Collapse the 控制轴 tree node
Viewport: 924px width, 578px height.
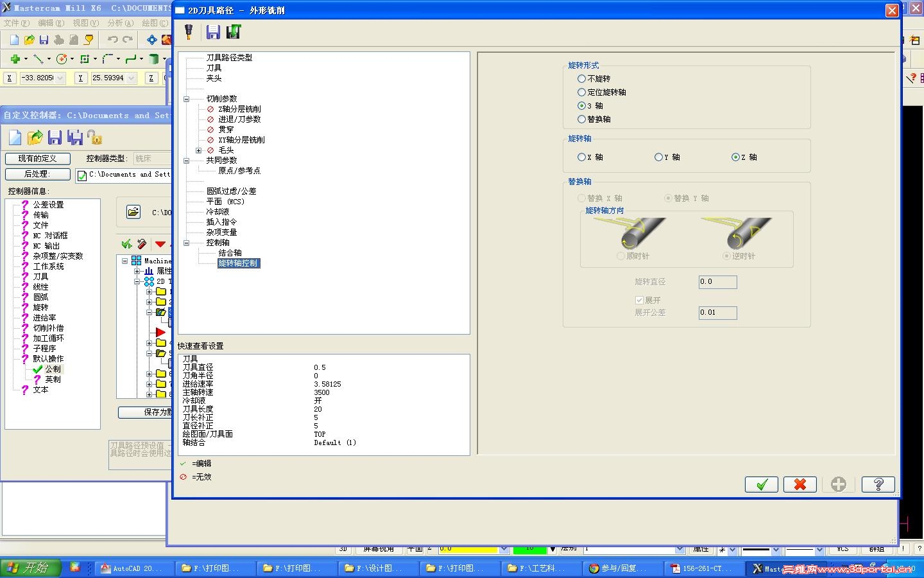(187, 243)
